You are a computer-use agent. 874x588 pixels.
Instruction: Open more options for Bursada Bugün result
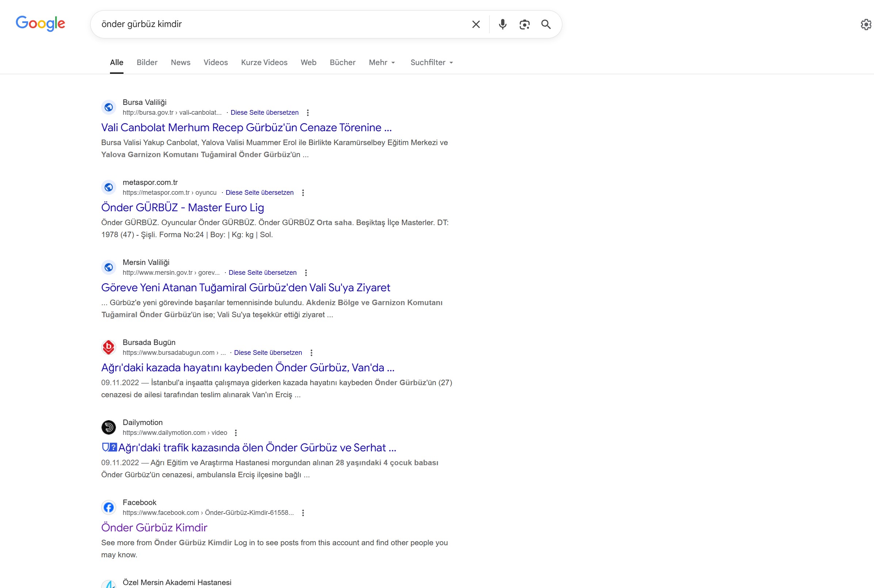(311, 353)
